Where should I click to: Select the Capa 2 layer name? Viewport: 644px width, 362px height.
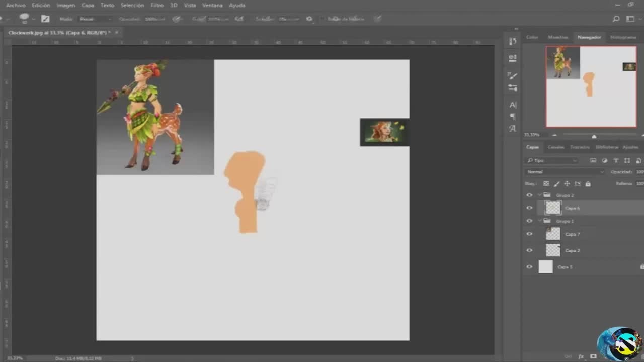coord(572,250)
